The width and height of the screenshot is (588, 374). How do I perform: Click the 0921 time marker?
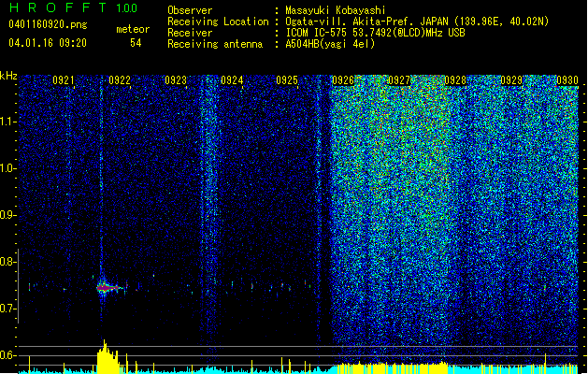pyautogui.click(x=63, y=80)
